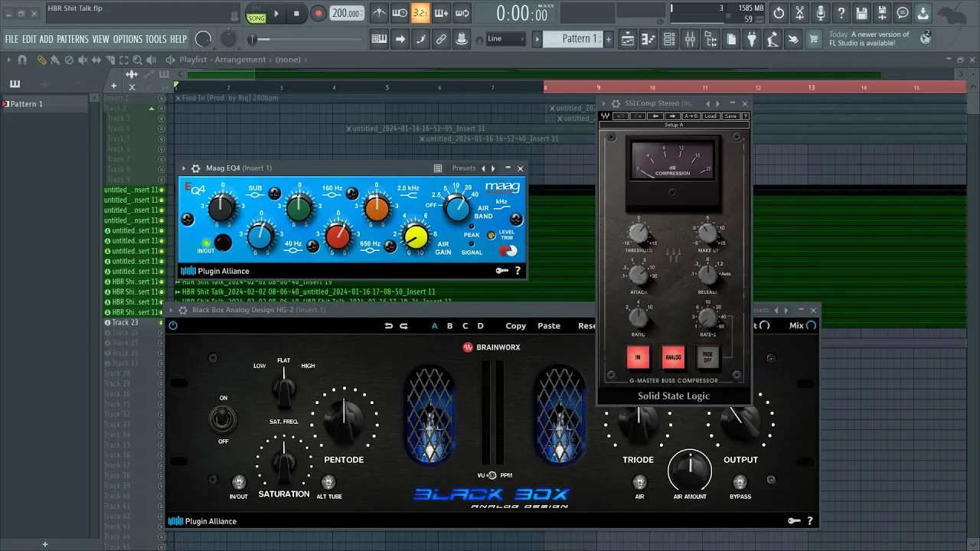Click the Maag EQ4 AIR GAIN yellow knob
The height and width of the screenshot is (551, 980).
pos(416,237)
